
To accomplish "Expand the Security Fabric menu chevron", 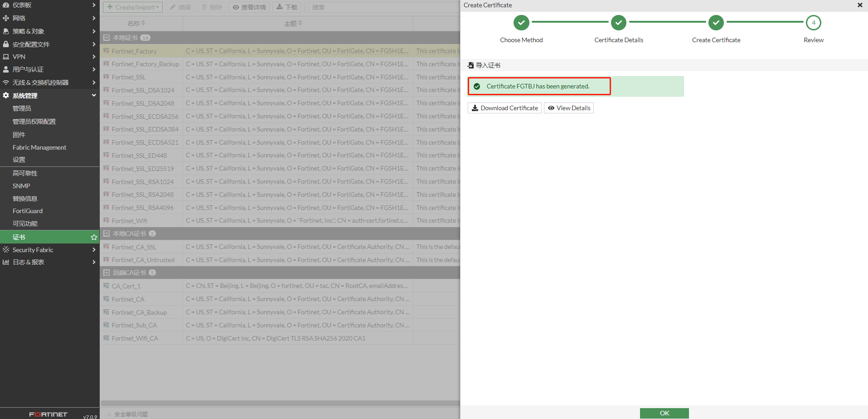I will [x=94, y=250].
